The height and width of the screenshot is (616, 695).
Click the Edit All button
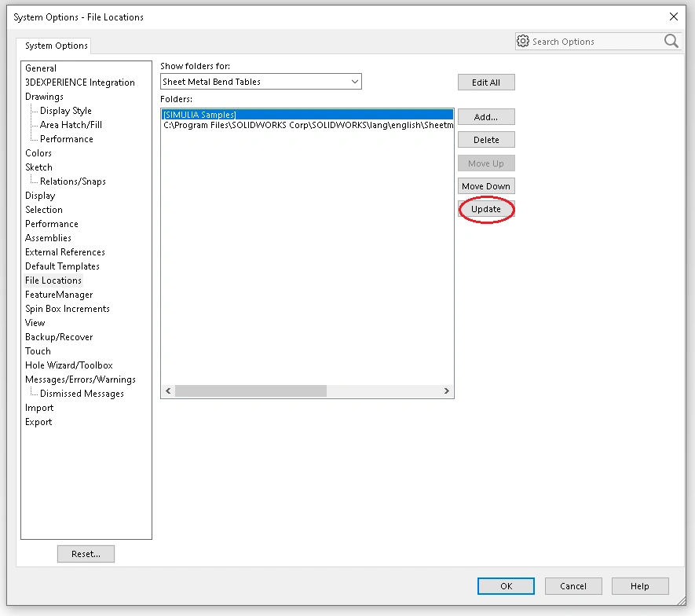[x=486, y=82]
